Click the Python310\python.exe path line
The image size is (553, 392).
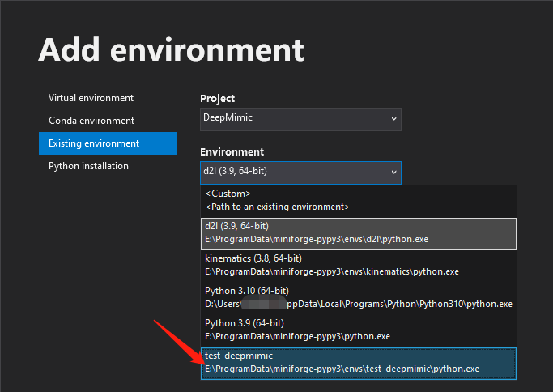point(358,304)
